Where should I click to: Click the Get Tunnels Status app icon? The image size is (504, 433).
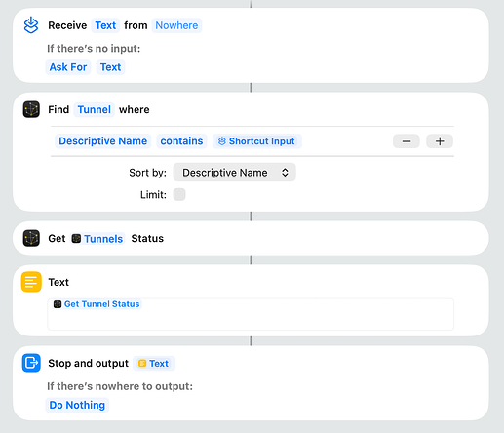click(31, 238)
